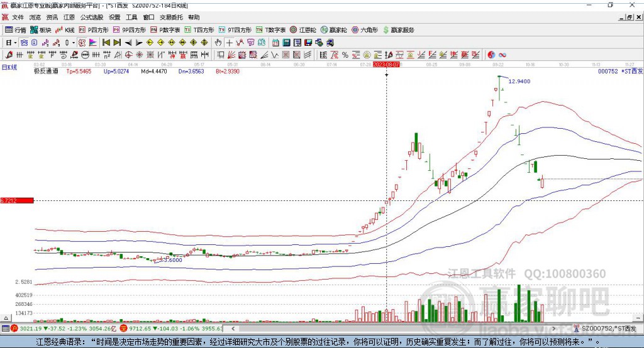Click the 极反通道 indicator name

click(x=46, y=71)
